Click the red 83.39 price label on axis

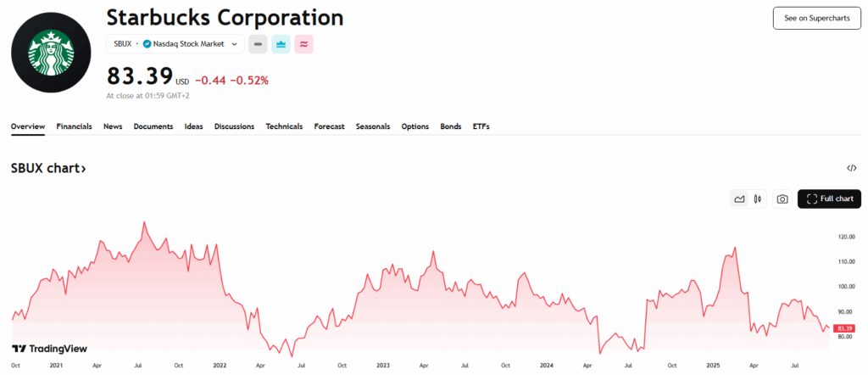click(x=843, y=328)
